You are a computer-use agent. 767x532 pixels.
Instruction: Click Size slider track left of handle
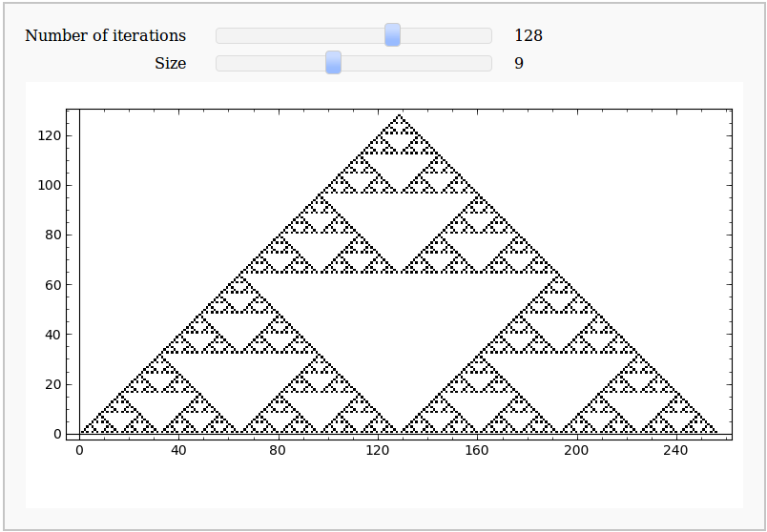coord(272,63)
